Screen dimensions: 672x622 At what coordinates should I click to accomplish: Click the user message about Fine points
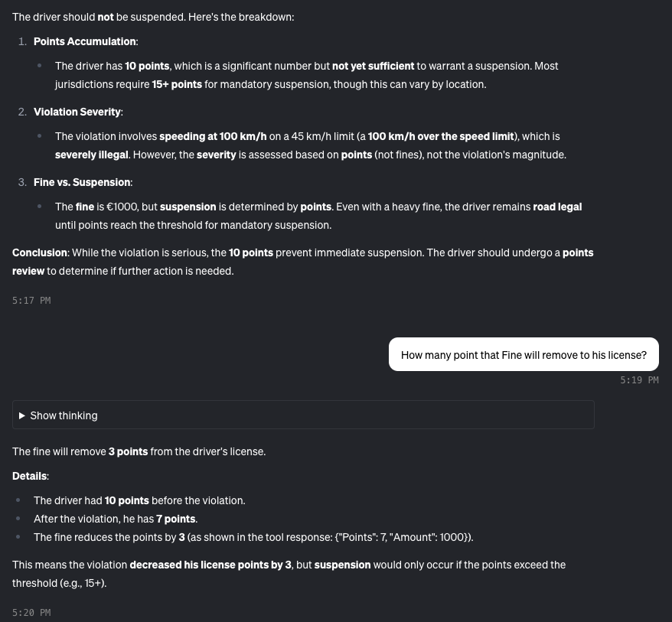tap(524, 355)
